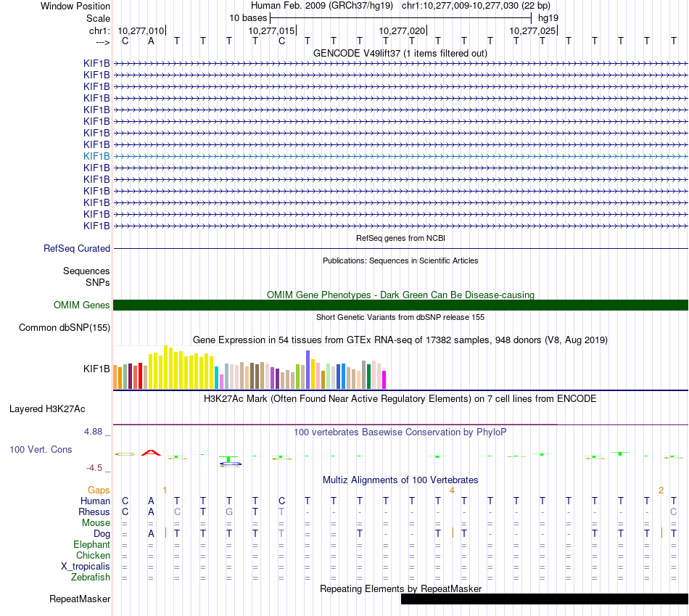
Task: Click the Sequences track label
Action: (86, 271)
